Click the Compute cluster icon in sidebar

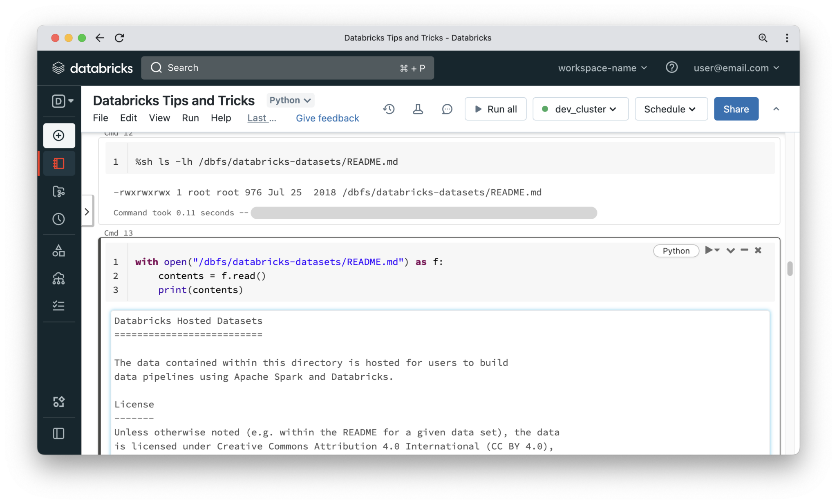tap(59, 279)
